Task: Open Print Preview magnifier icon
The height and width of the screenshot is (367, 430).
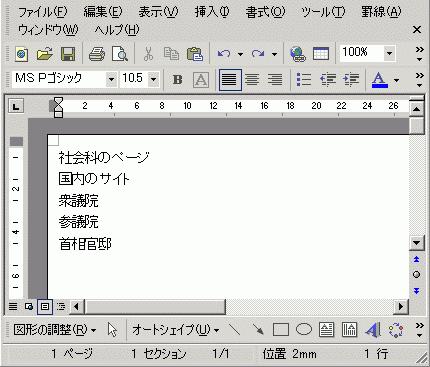Action: point(120,54)
